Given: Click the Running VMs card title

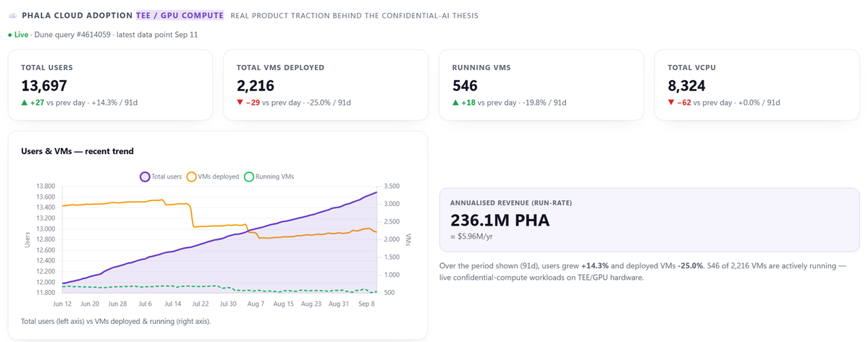Looking at the screenshot, I should pos(481,67).
